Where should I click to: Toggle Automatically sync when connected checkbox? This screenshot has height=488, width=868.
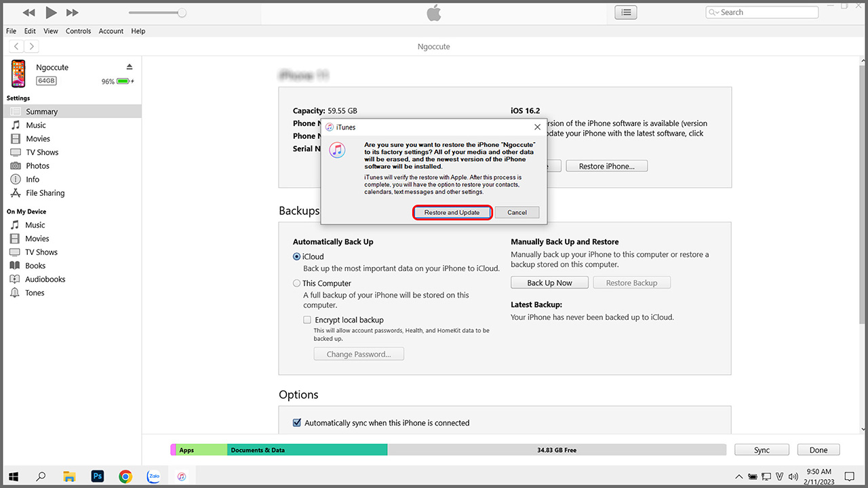pyautogui.click(x=296, y=423)
